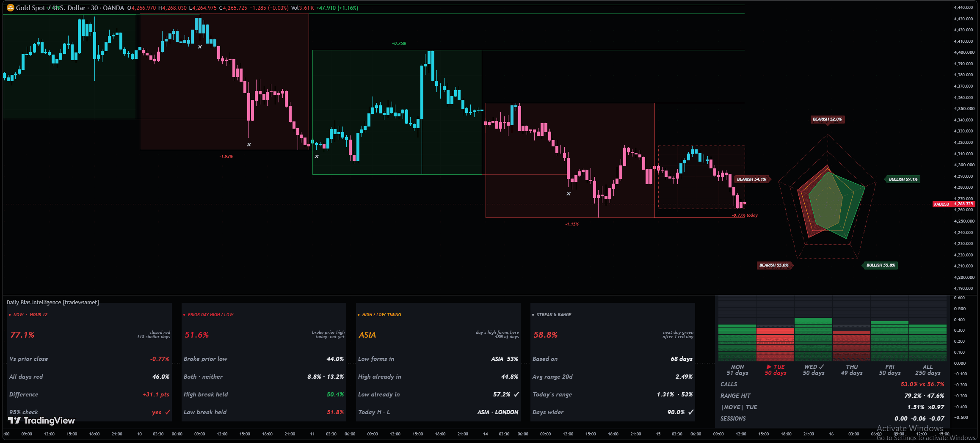The width and height of the screenshot is (980, 443).
Task: Select the ALL 250 days column
Action: [928, 370]
